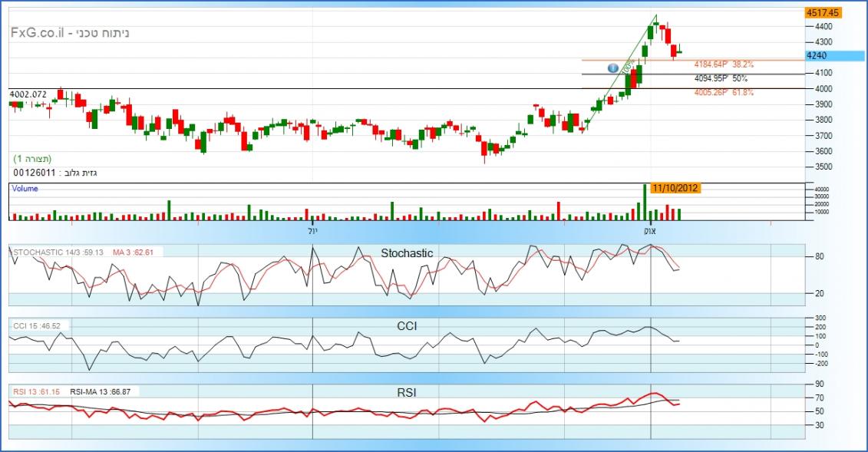Click the FxG.co.il watermark title

coord(70,34)
